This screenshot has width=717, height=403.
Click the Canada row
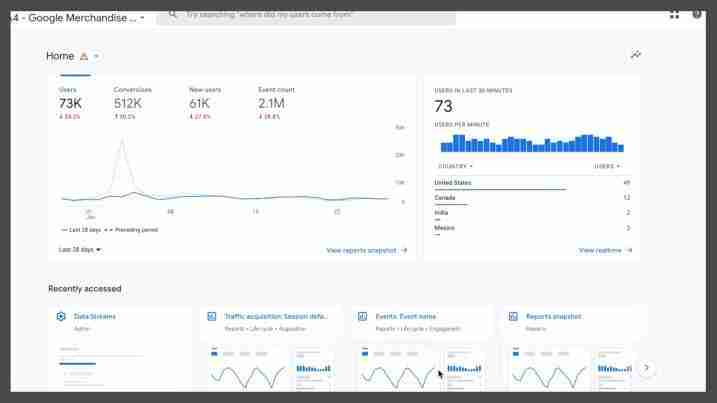pos(532,198)
